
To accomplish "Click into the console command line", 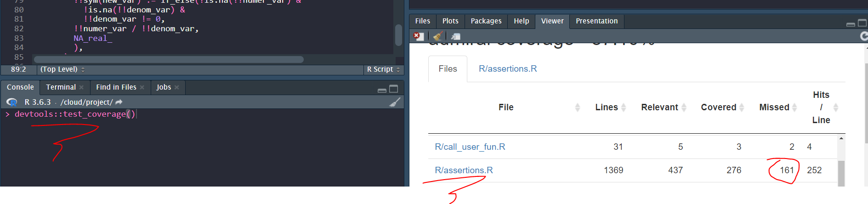I will click(x=202, y=114).
